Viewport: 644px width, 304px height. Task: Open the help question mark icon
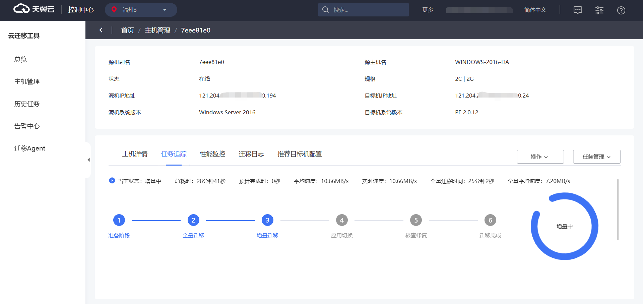pyautogui.click(x=621, y=10)
